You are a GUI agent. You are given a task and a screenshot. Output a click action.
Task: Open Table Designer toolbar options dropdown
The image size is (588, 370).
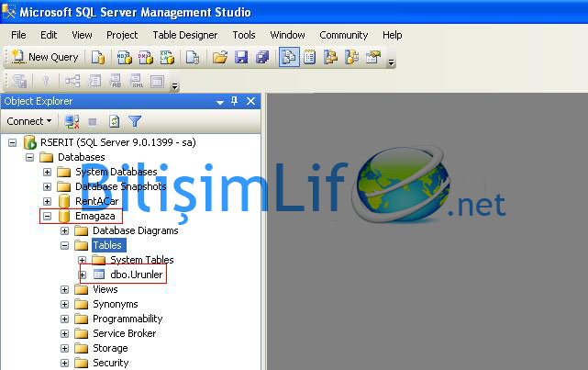tap(174, 86)
